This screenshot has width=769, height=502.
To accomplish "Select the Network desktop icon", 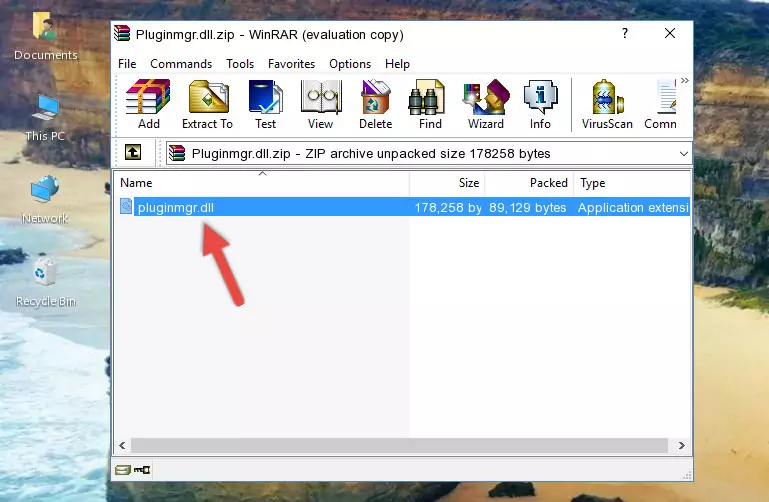I will pyautogui.click(x=45, y=200).
